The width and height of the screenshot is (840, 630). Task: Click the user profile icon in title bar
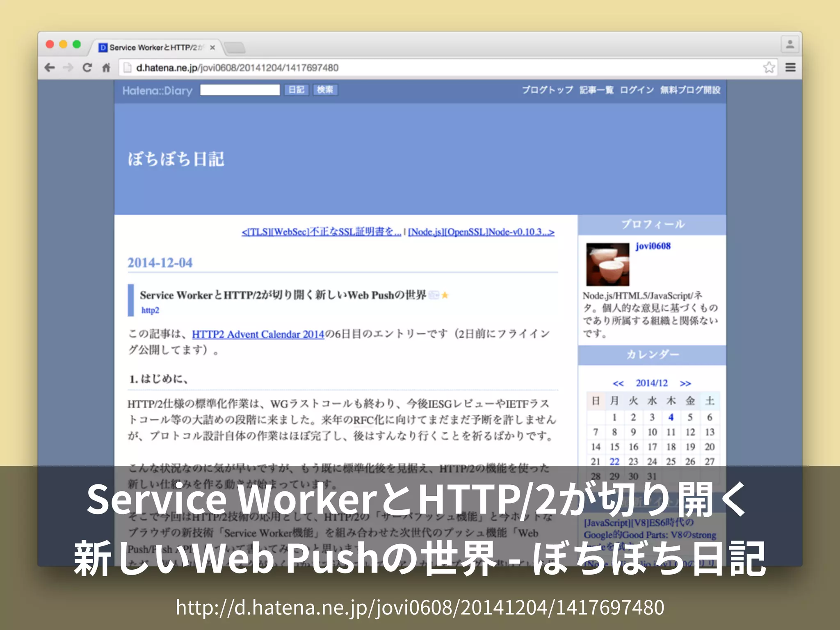(x=790, y=44)
